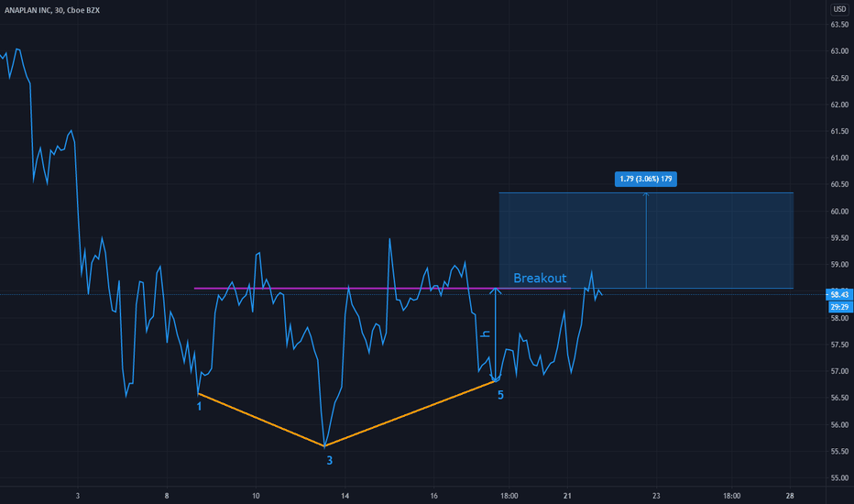
Task: Click the price axis value 56.00
Action: click(x=839, y=425)
